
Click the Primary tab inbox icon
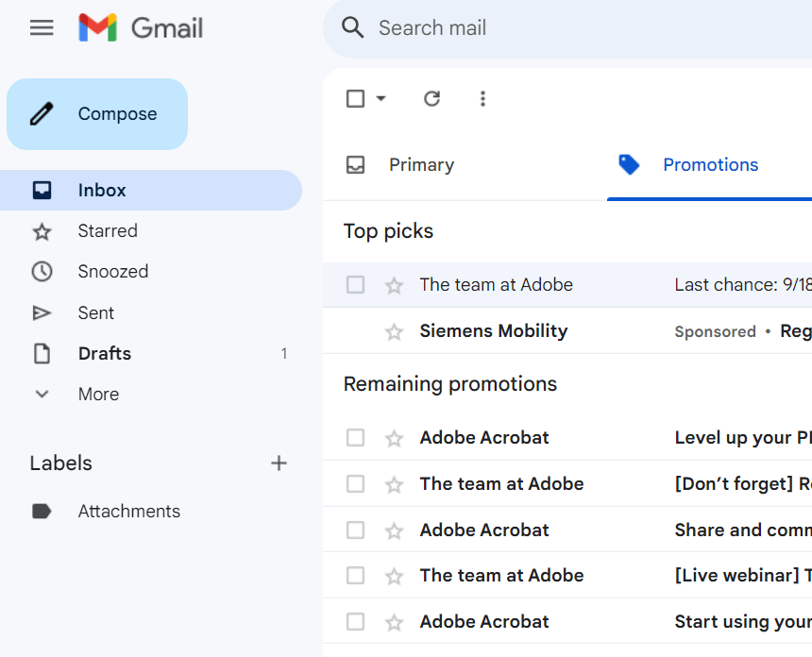coord(355,165)
